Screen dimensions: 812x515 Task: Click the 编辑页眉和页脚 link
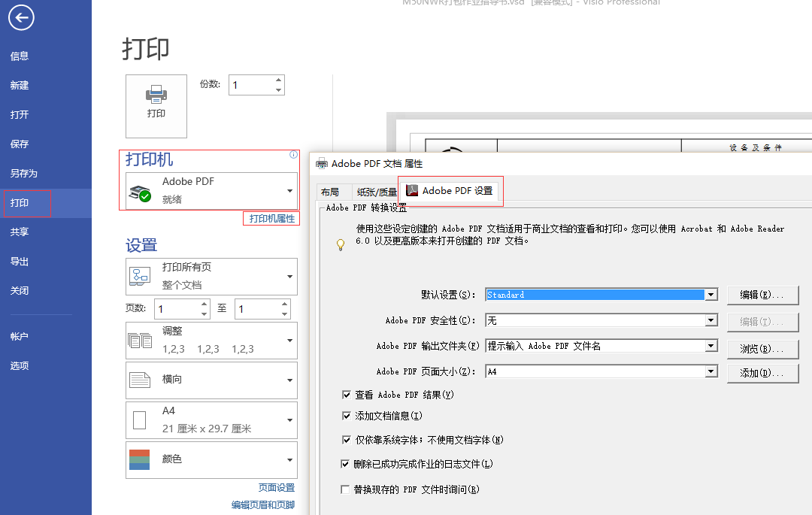pos(263,504)
